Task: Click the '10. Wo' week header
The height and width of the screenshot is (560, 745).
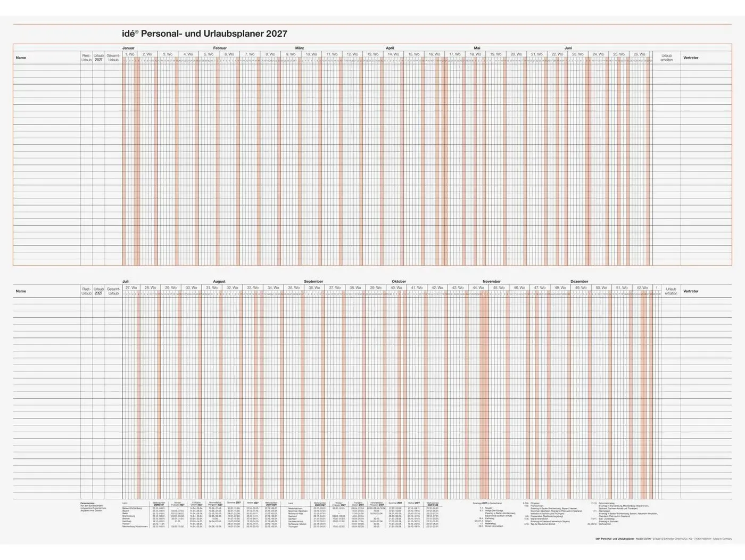Action: pyautogui.click(x=311, y=54)
